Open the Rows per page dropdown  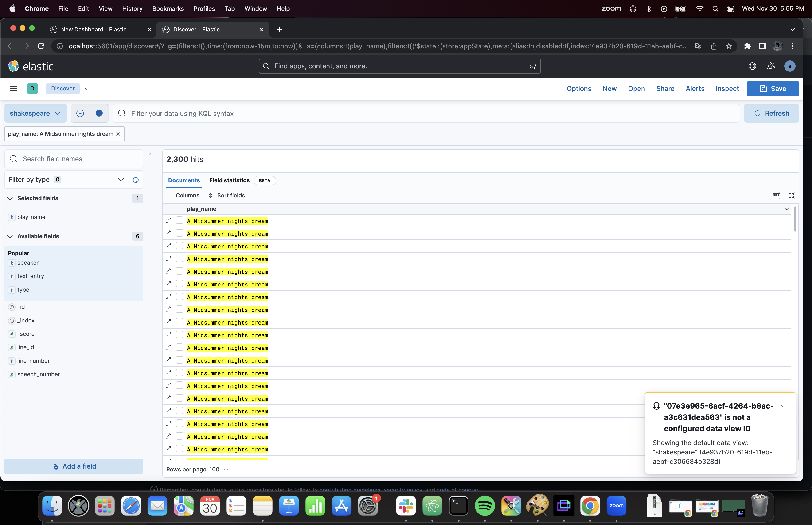pyautogui.click(x=197, y=470)
